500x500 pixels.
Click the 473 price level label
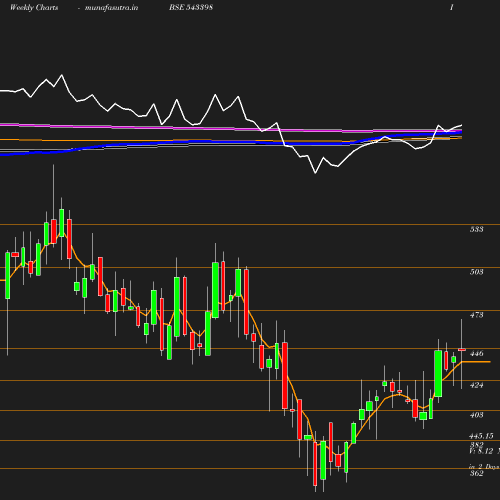pyautogui.click(x=476, y=315)
